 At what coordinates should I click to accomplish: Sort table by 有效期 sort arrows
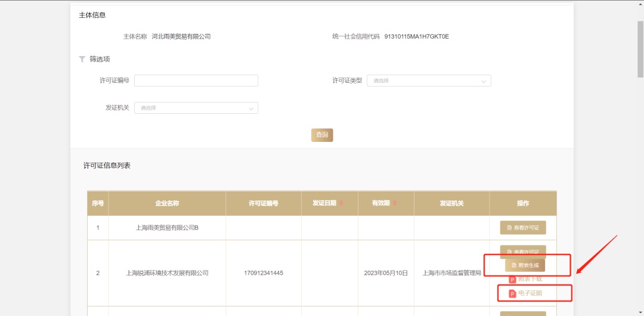[395, 203]
